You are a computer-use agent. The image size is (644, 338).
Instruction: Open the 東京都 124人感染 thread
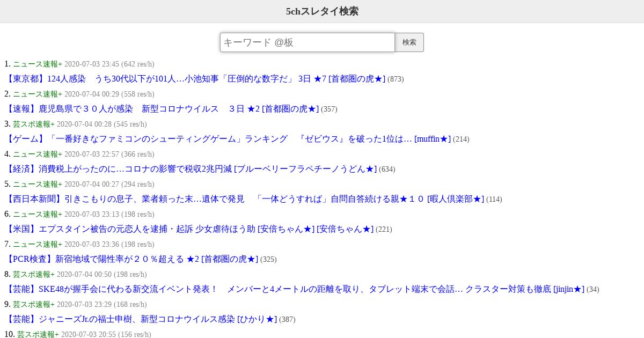(195, 79)
